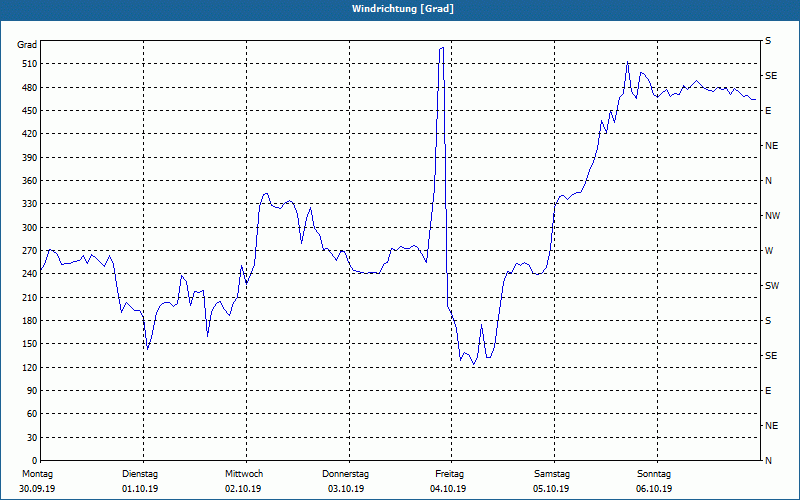800x500 pixels.
Task: Select the 30 degree axis label
Action: coord(32,437)
